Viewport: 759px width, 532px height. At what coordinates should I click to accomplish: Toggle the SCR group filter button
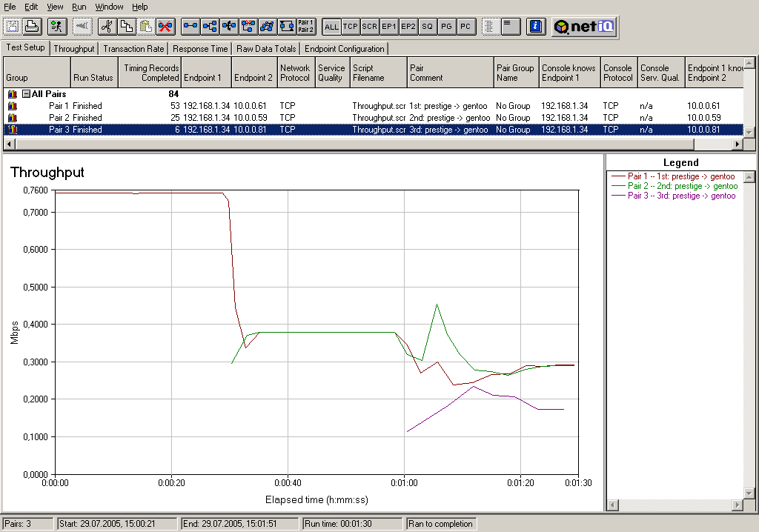coord(369,26)
